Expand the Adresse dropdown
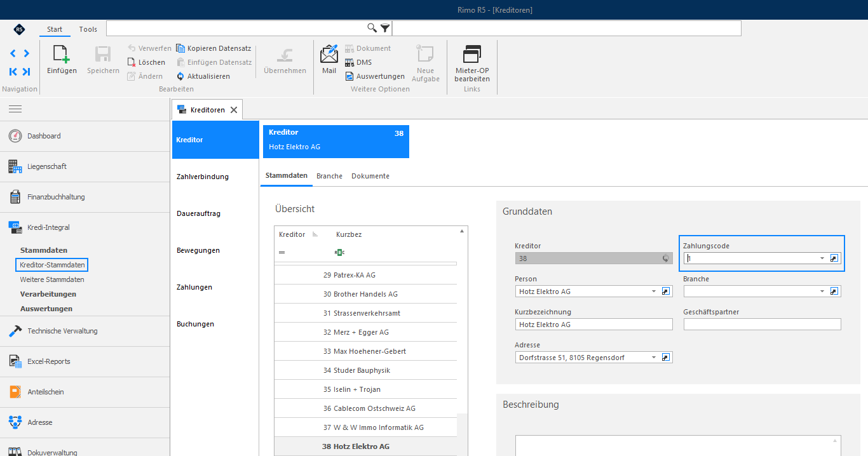 click(653, 358)
